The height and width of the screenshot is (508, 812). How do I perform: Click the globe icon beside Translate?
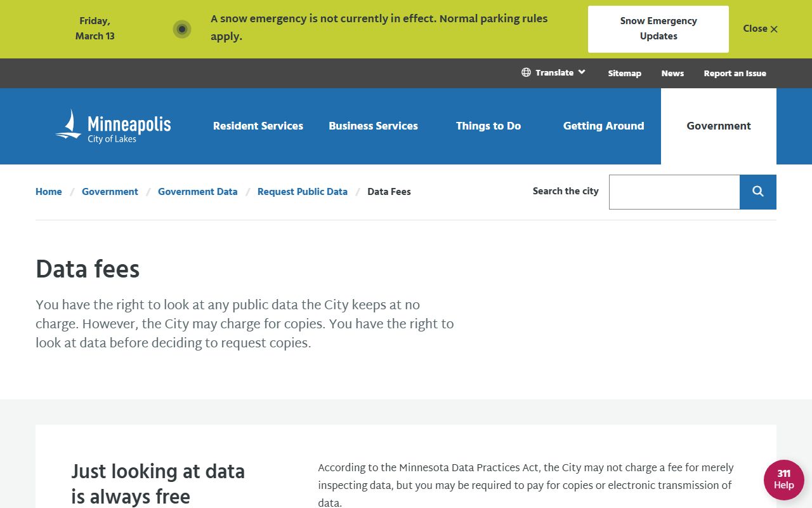[526, 72]
